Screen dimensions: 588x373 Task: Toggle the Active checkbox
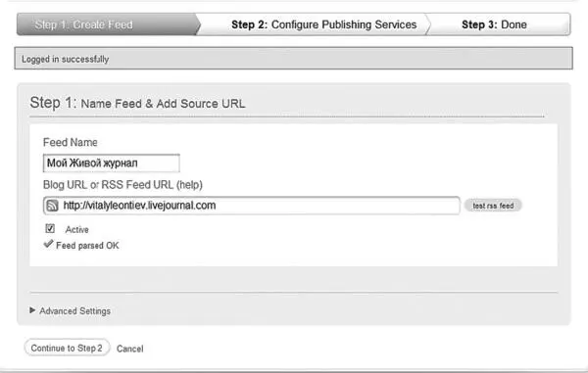[50, 228]
